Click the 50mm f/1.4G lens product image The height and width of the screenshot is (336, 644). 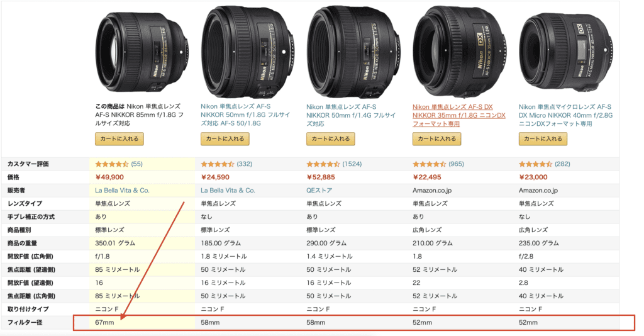coord(353,52)
